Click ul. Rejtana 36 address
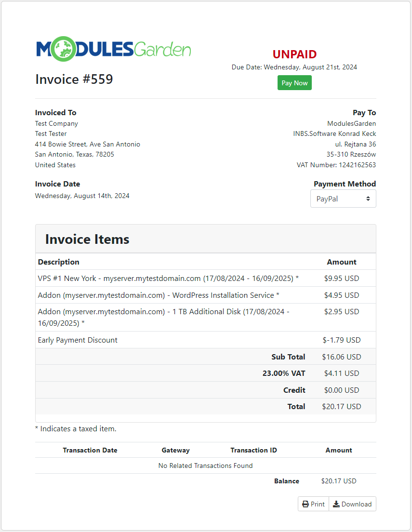Screen dimensions: 412x532 coord(355,144)
